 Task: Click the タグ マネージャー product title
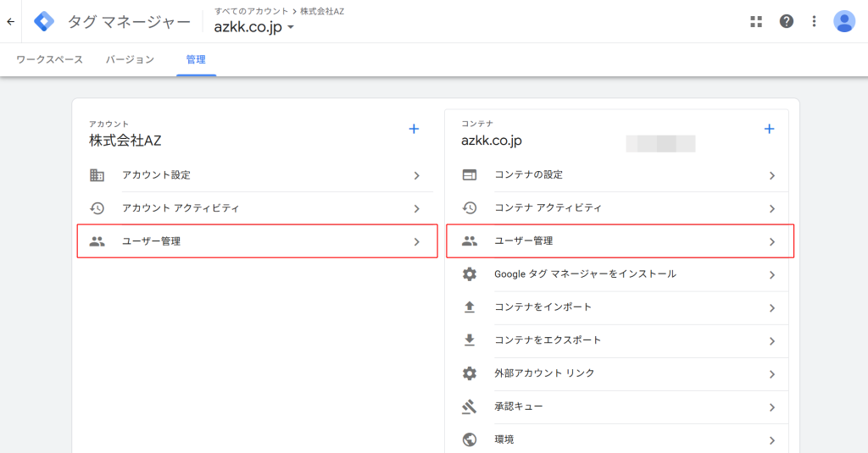129,22
